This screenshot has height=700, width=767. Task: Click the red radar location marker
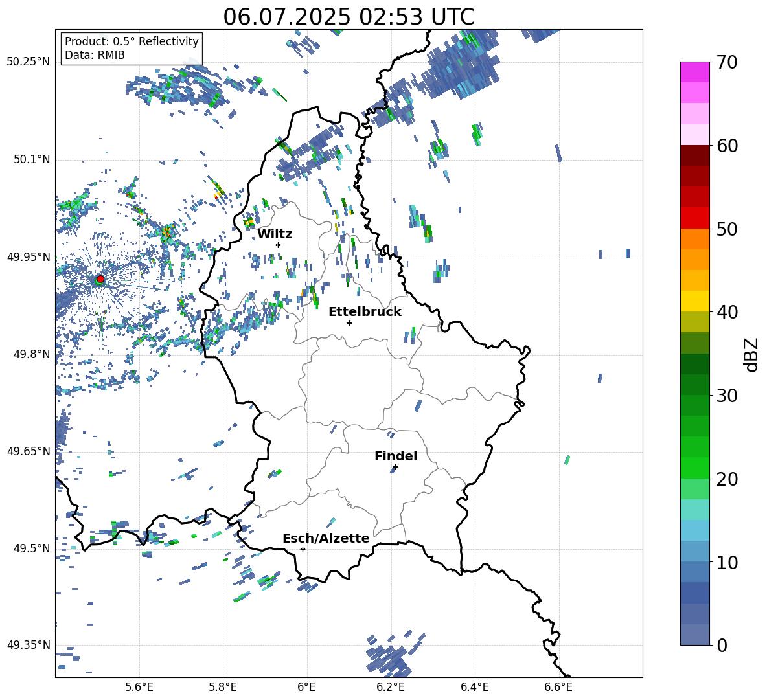click(x=100, y=278)
